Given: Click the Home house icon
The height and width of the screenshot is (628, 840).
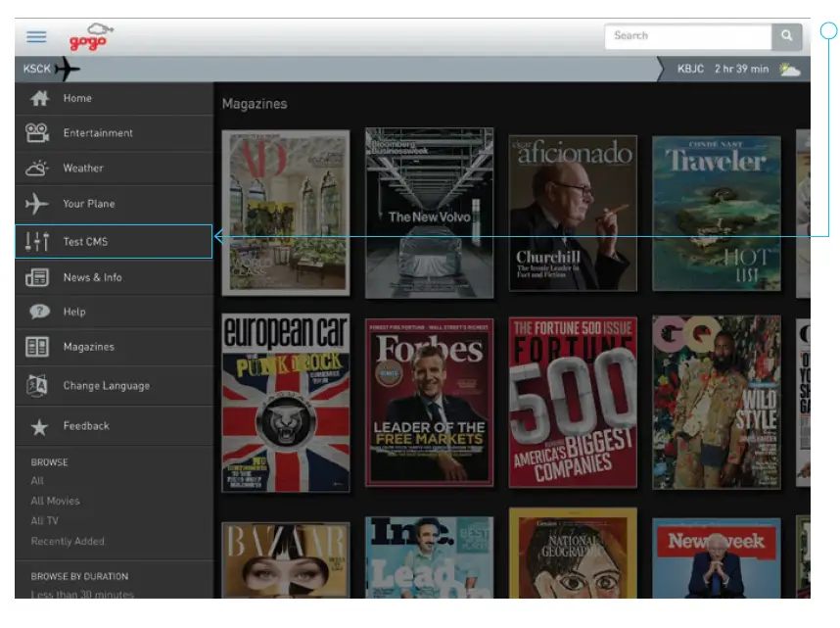Looking at the screenshot, I should coord(39,98).
